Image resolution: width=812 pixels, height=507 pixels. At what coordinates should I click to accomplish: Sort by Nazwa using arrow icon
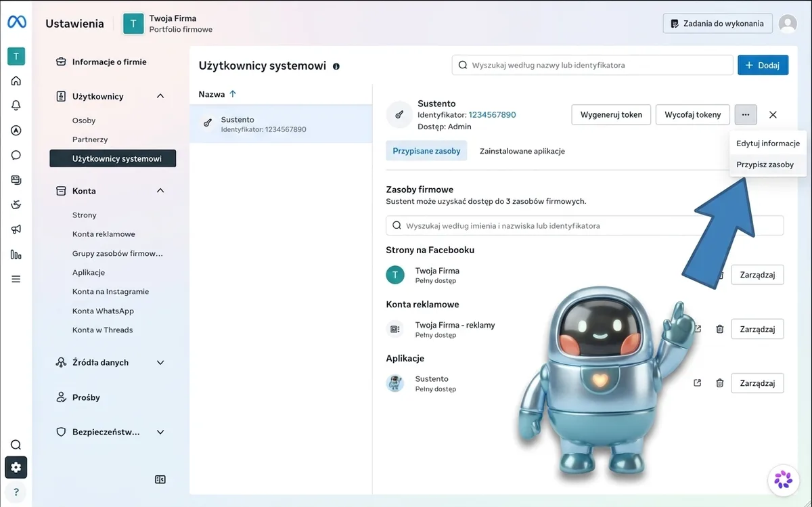[x=233, y=94]
